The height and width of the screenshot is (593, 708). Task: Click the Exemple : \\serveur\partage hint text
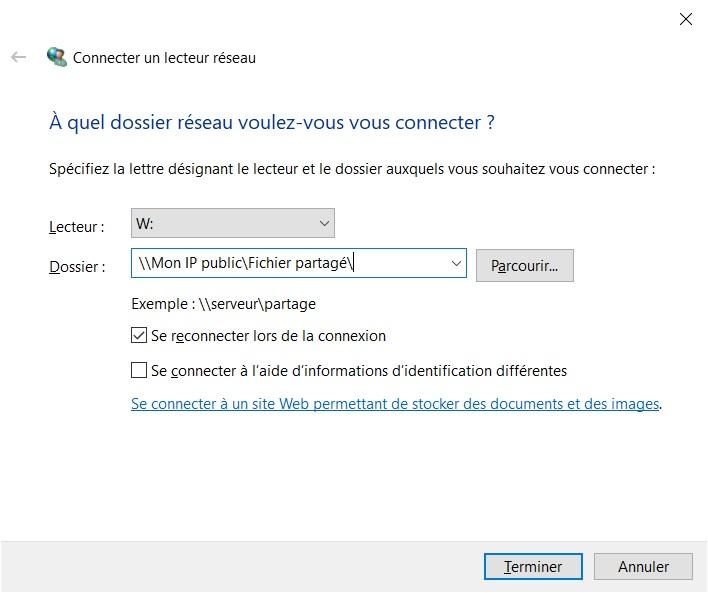[223, 304]
